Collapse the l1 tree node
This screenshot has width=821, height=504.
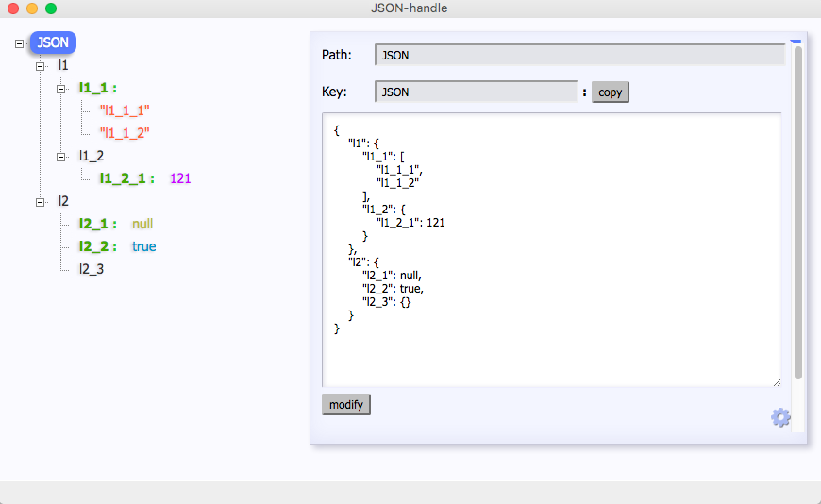pos(40,66)
